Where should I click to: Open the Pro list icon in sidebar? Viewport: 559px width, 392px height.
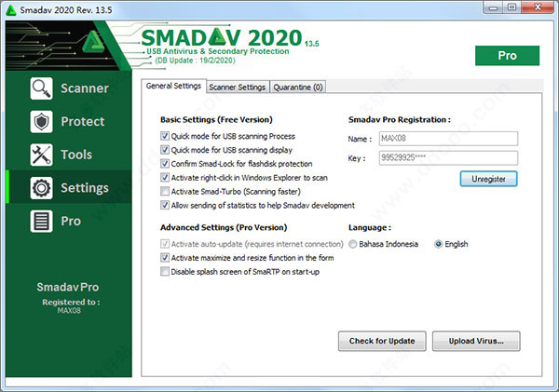coord(41,221)
